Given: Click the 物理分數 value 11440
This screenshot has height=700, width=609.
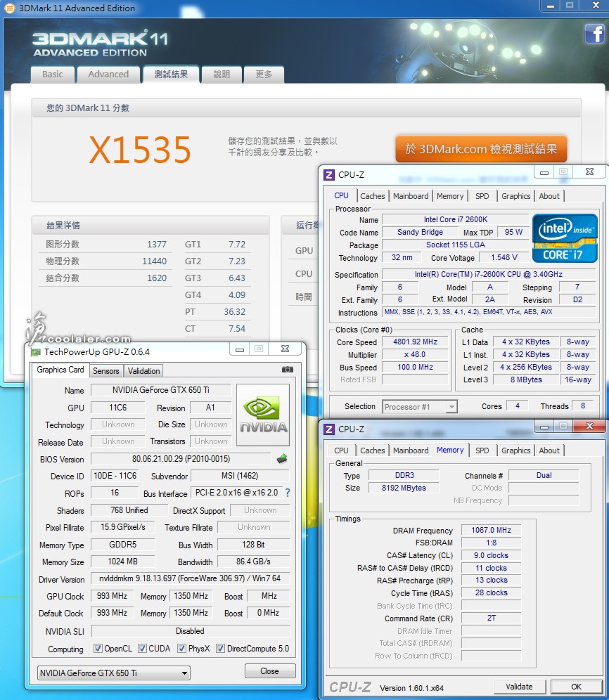Looking at the screenshot, I should 154,261.
